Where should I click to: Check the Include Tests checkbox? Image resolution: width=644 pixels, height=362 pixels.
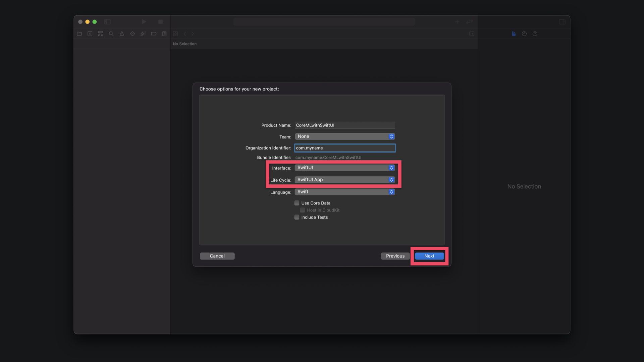click(x=297, y=217)
